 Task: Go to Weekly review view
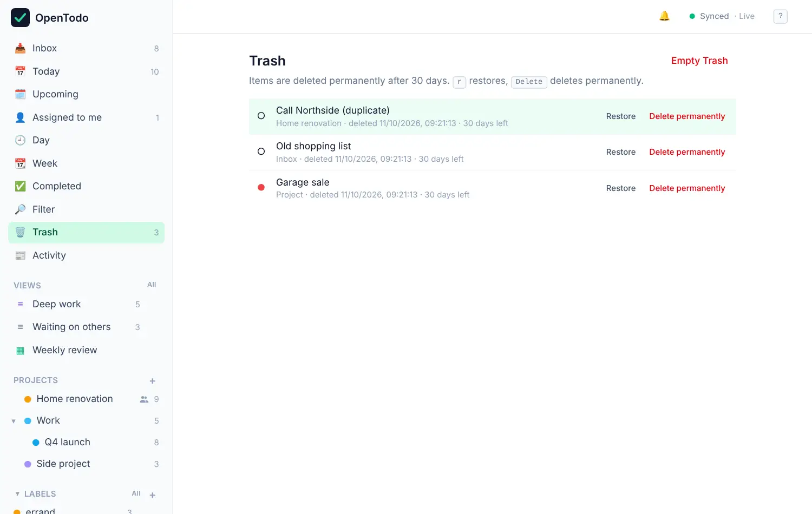click(86, 350)
